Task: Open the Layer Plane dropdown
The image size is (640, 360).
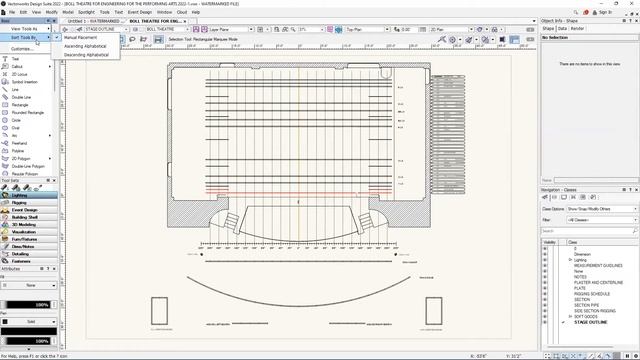Action: [x=231, y=29]
